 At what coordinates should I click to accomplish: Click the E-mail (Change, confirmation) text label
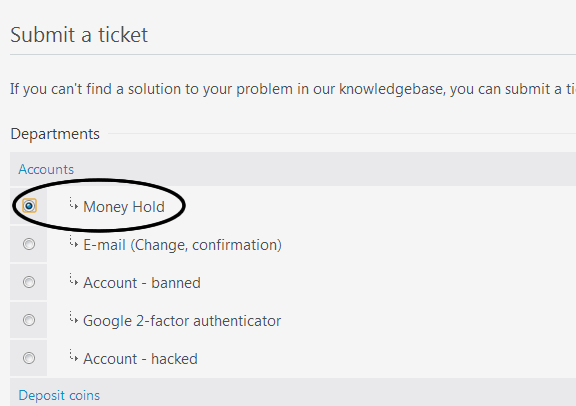[x=183, y=245]
